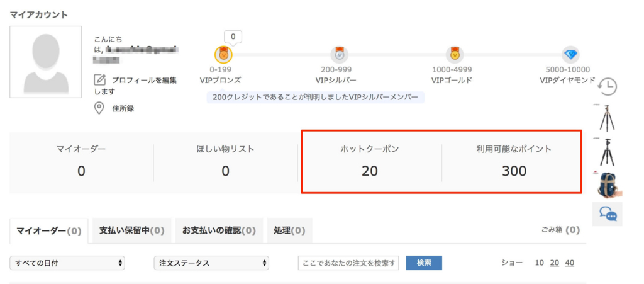Open the ホットクーポン count of 20
The height and width of the screenshot is (284, 644).
coord(370,170)
